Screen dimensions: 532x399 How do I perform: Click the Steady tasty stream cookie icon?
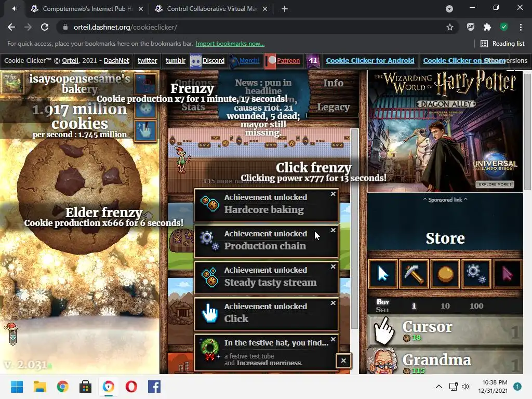coord(209,276)
